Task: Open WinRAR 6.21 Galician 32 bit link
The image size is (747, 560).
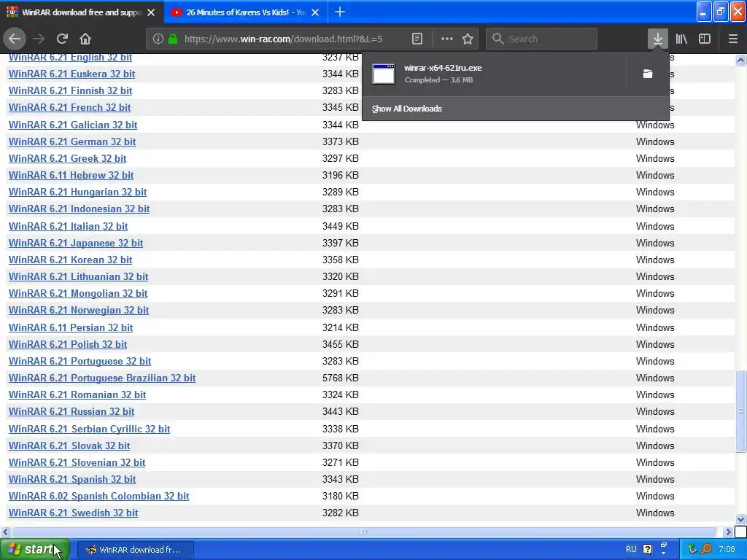Action: [x=73, y=125]
